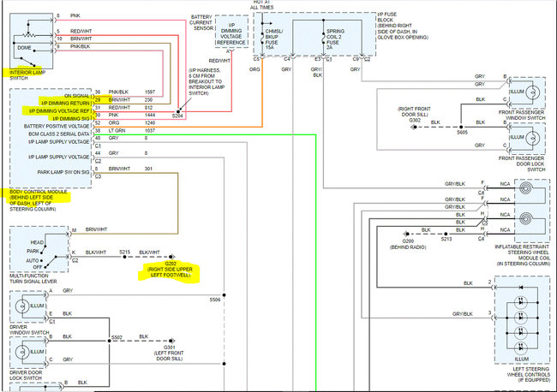Select the LT GRN wire color label
Screen dimensions: 557x392
(x=117, y=131)
